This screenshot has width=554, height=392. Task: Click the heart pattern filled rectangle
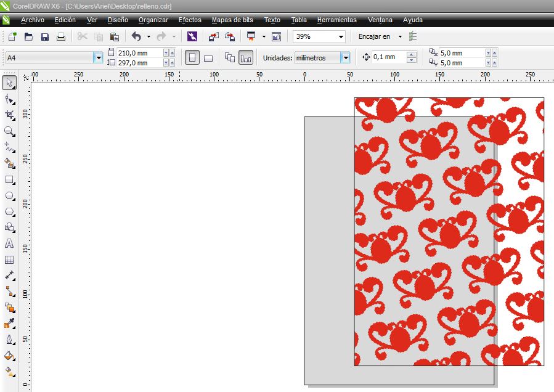pos(449,232)
